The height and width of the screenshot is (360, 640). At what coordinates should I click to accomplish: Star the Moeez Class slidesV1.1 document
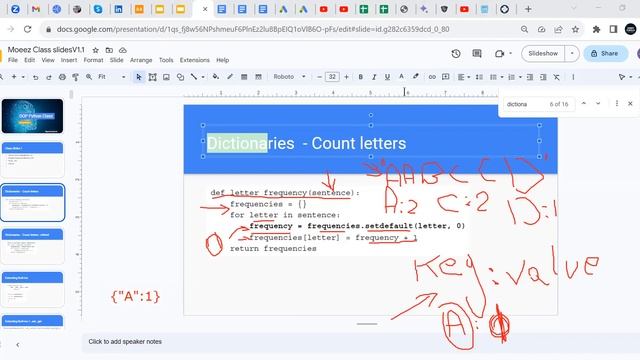(x=96, y=50)
